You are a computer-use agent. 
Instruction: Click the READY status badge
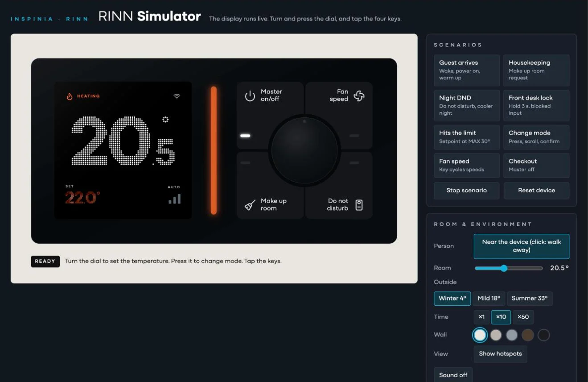click(45, 262)
